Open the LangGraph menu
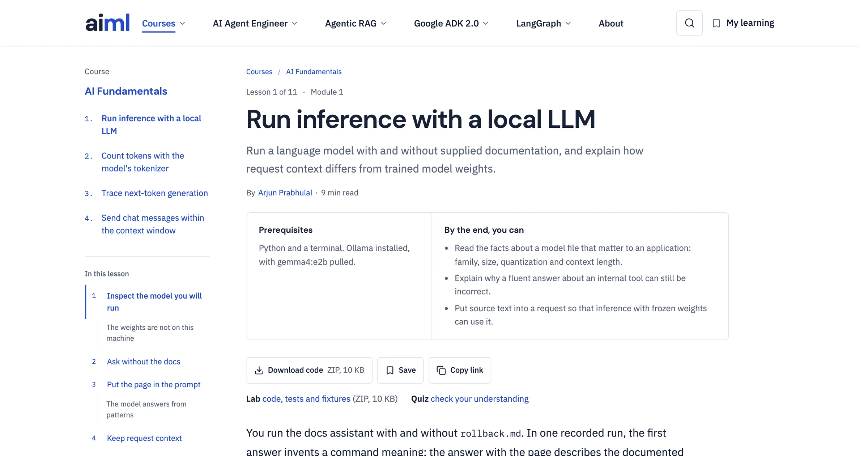The height and width of the screenshot is (456, 868). click(538, 24)
